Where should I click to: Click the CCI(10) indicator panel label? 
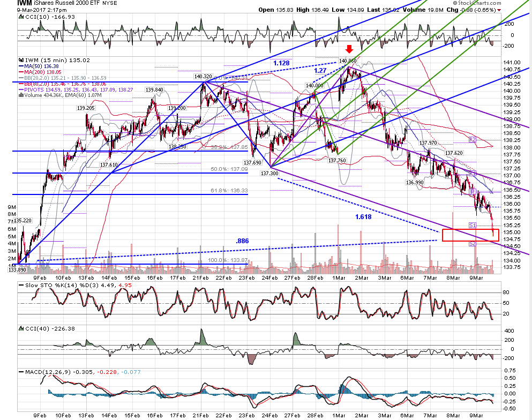47,17
